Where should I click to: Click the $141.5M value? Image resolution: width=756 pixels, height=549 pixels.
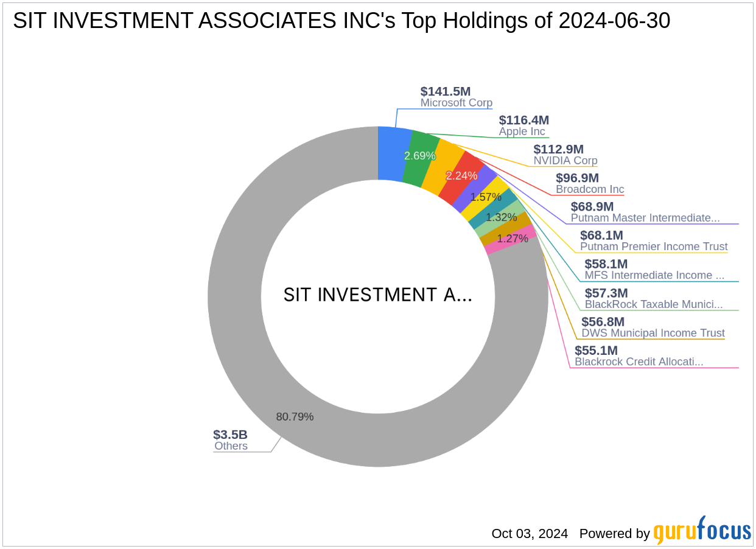point(445,91)
